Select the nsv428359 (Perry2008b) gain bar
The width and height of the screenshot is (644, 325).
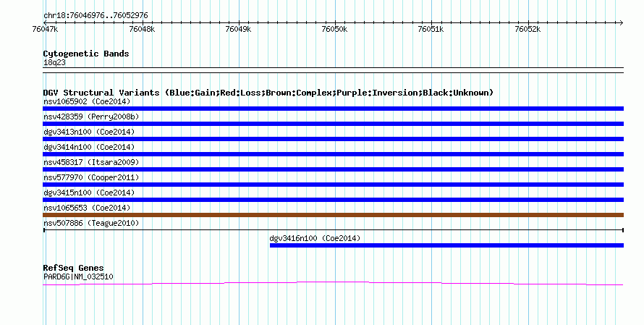333,124
